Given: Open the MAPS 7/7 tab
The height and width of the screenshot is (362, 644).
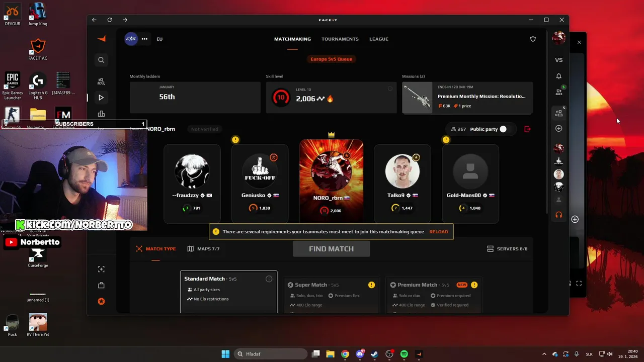Looking at the screenshot, I should tap(203, 249).
